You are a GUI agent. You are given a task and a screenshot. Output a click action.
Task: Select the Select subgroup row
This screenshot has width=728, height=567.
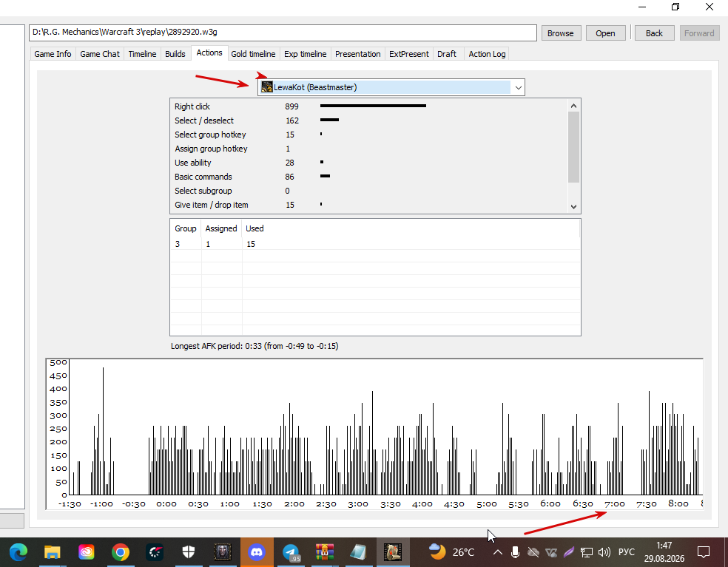(369, 191)
